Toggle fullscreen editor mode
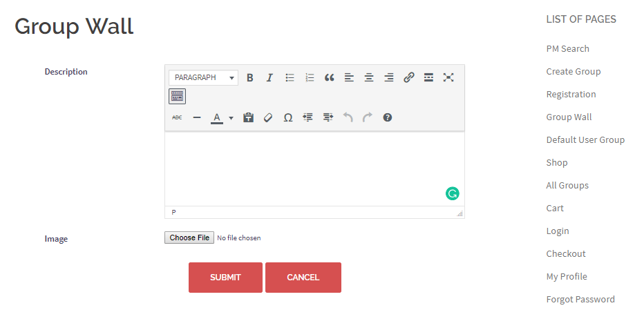644x310 pixels. click(448, 77)
